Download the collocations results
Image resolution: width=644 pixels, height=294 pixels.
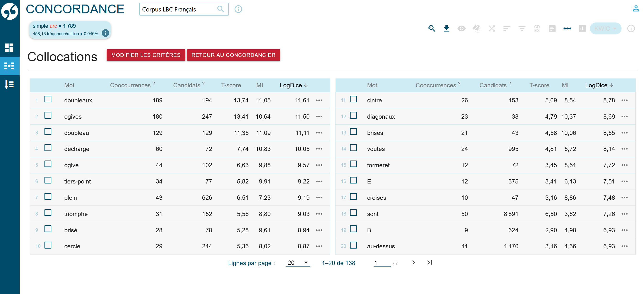tap(446, 28)
